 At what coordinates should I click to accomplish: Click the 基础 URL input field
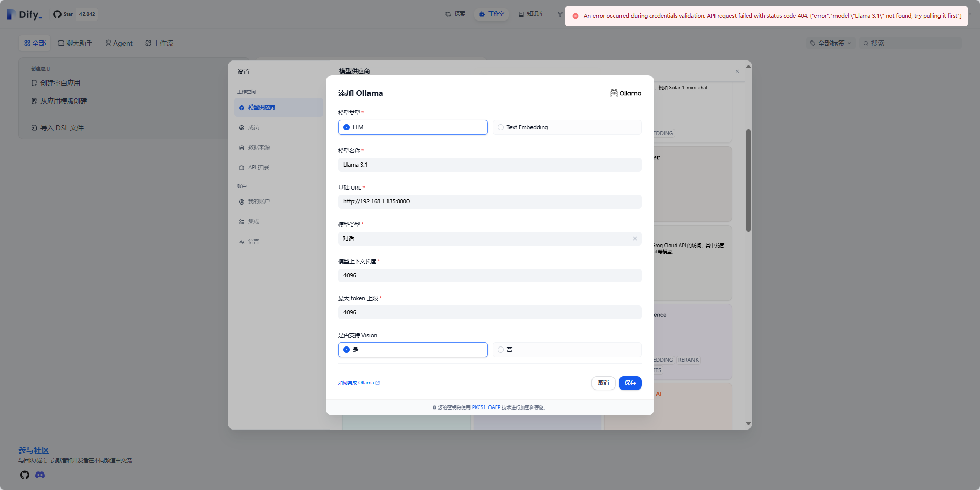click(489, 201)
